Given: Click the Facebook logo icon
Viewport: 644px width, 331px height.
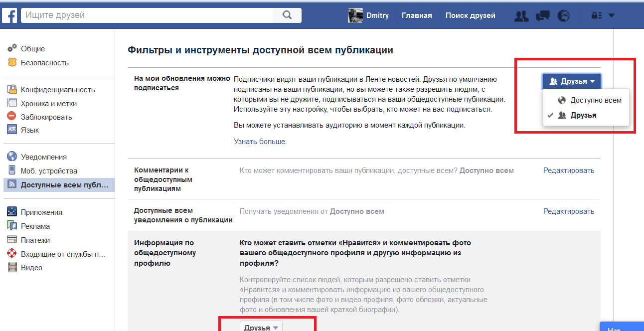Looking at the screenshot, I should [x=9, y=15].
